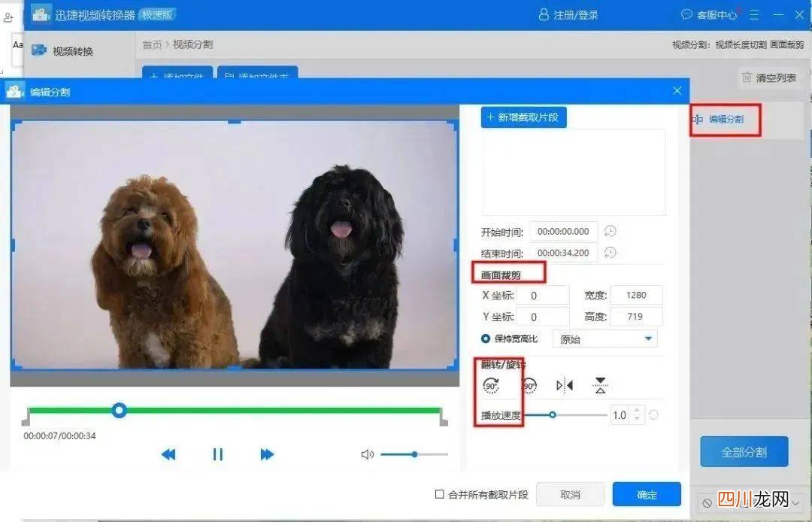The image size is (812, 522).
Task: Click the 宽度 input field
Action: [637, 295]
